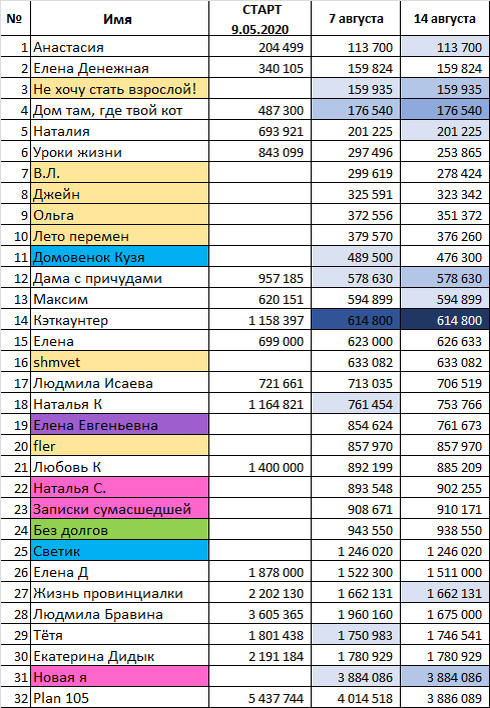
Task: Select the 14 августа value '3 886 089'
Action: pos(445,698)
